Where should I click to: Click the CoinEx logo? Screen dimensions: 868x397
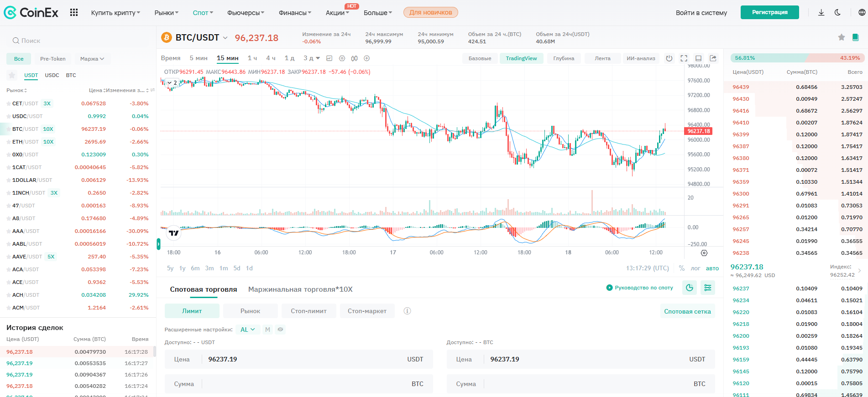pyautogui.click(x=31, y=13)
